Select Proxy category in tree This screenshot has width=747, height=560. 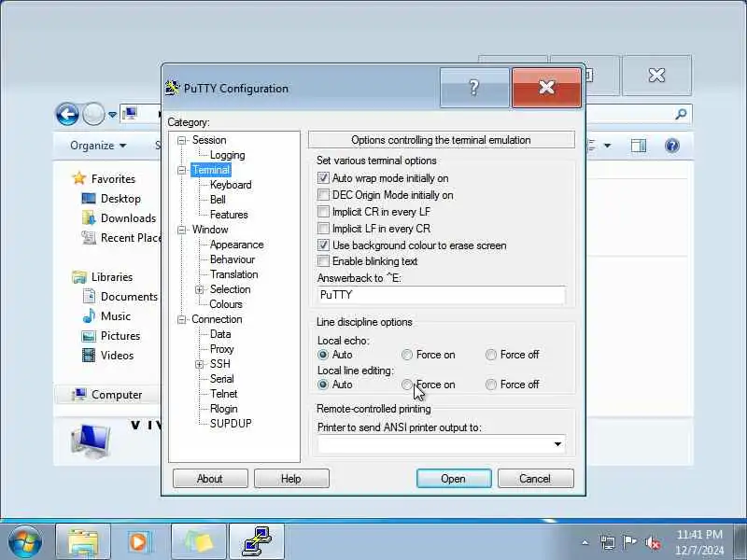222,349
